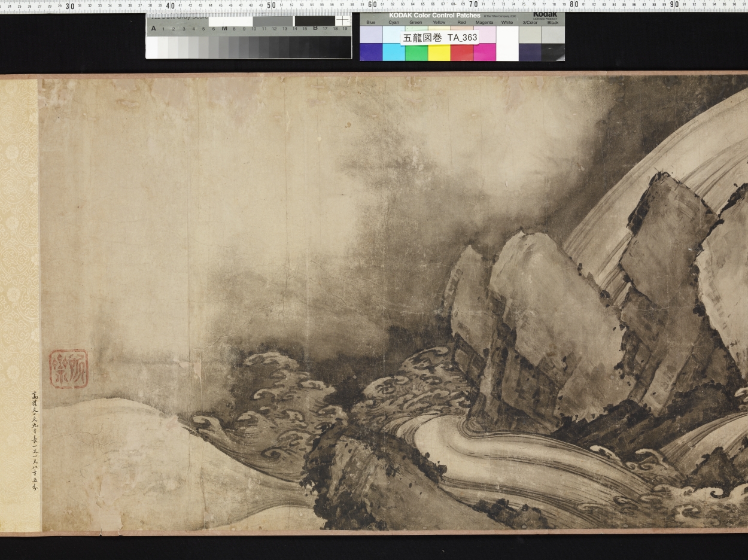Click the 70 mark on the ruler
This screenshot has height=560, width=748.
pyautogui.click(x=473, y=5)
